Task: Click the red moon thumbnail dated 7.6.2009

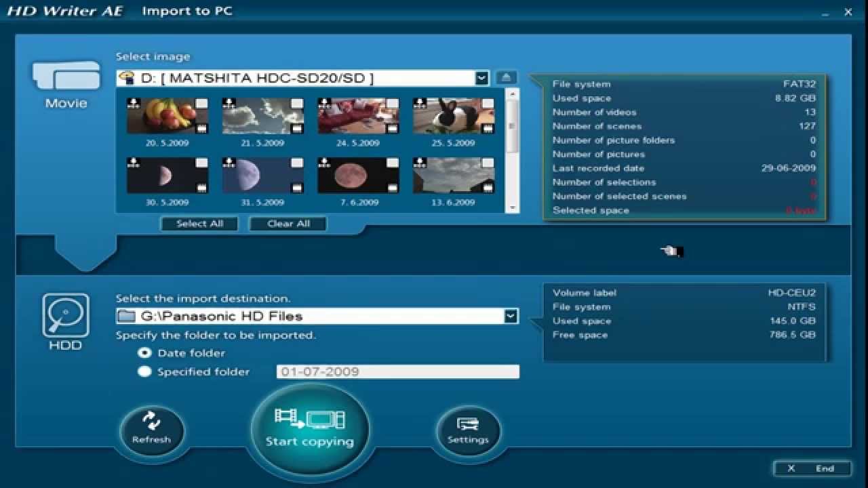Action: click(358, 176)
